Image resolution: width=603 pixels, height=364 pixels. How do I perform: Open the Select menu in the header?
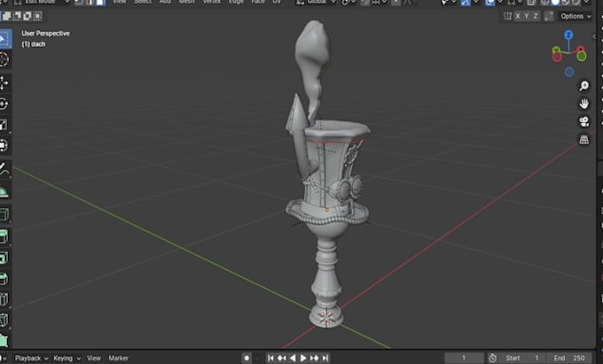[142, 2]
